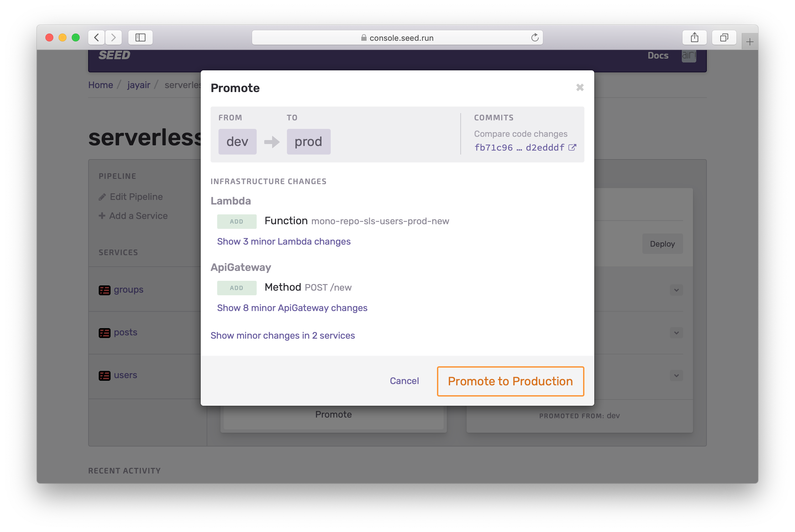Select the prod target stage chip

pos(308,142)
